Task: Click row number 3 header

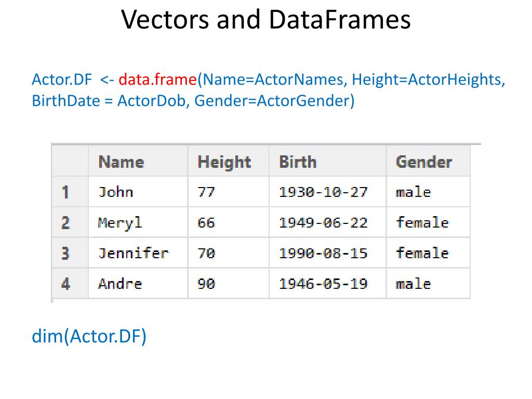Action: tap(65, 254)
